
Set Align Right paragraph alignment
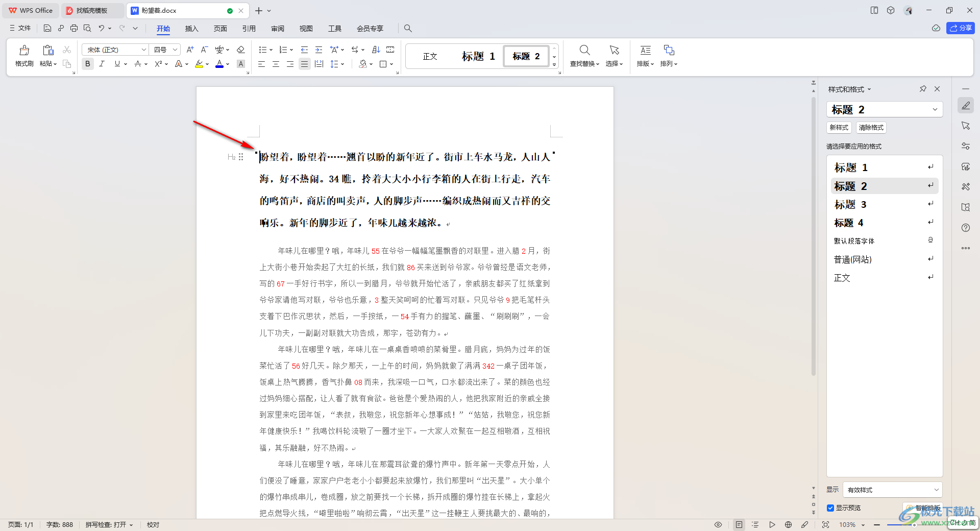click(x=290, y=64)
